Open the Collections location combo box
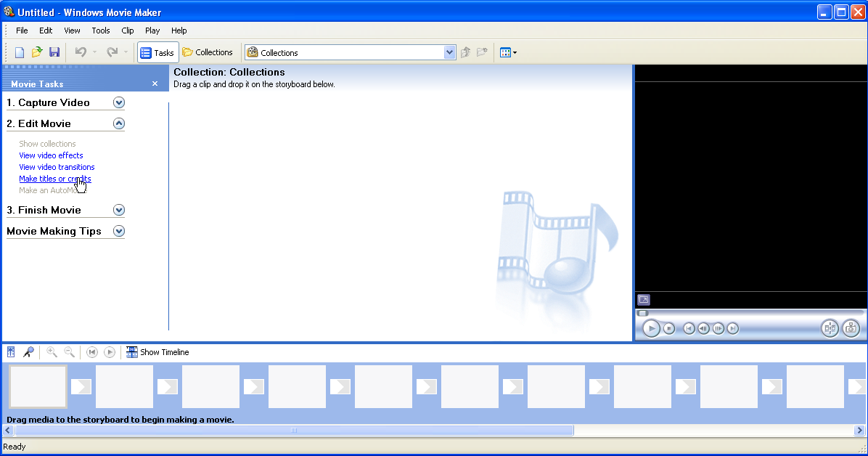868x456 pixels. [351, 52]
